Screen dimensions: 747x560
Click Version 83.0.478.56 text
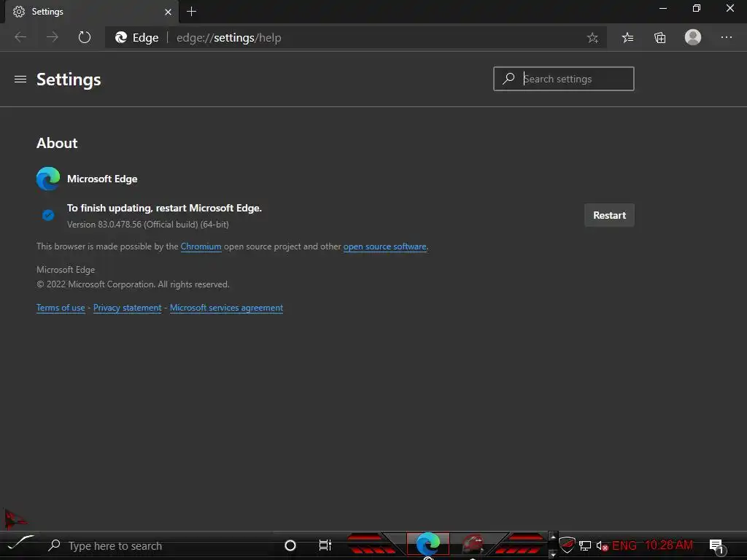tap(147, 225)
